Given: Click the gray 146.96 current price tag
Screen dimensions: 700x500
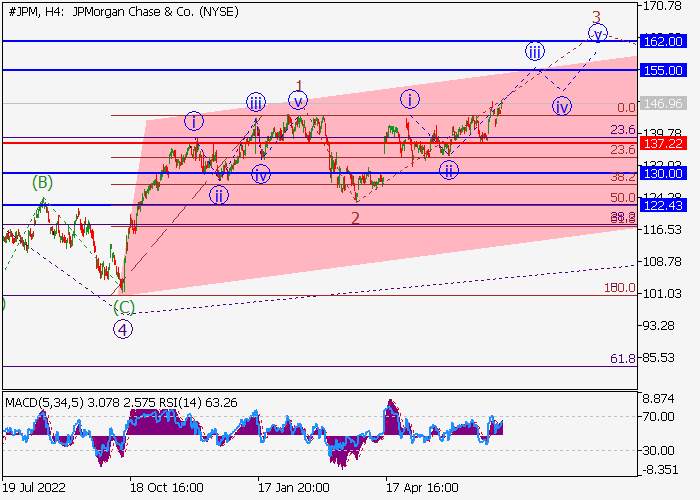Looking at the screenshot, I should click(x=663, y=104).
